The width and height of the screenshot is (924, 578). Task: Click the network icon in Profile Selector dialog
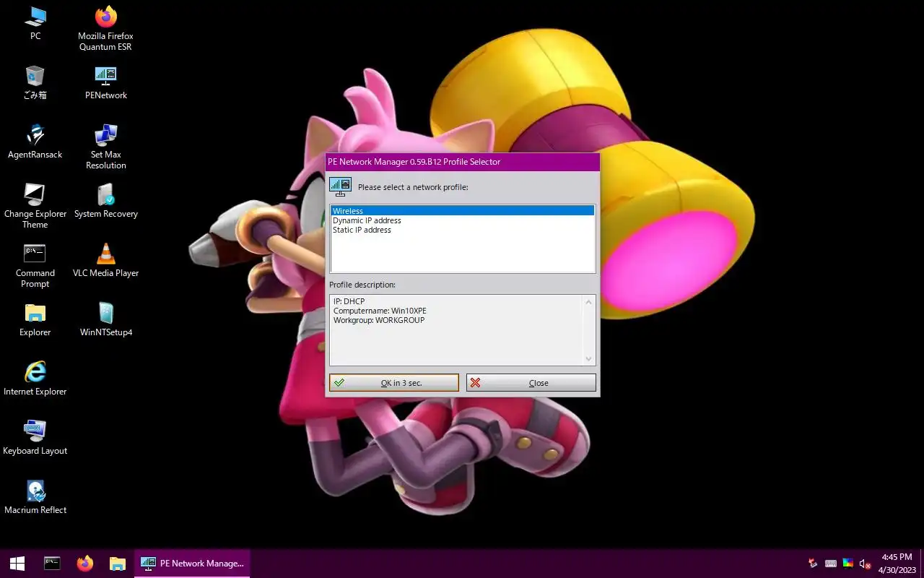click(340, 186)
